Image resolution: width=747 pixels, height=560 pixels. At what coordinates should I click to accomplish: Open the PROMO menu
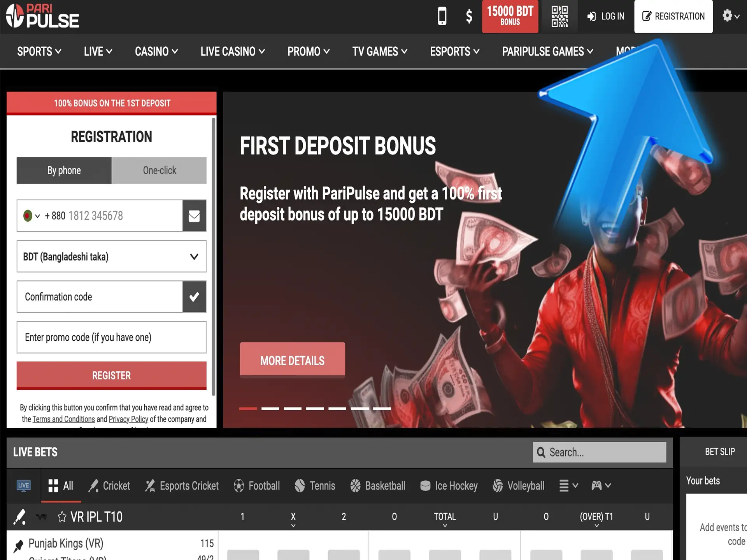coord(309,51)
